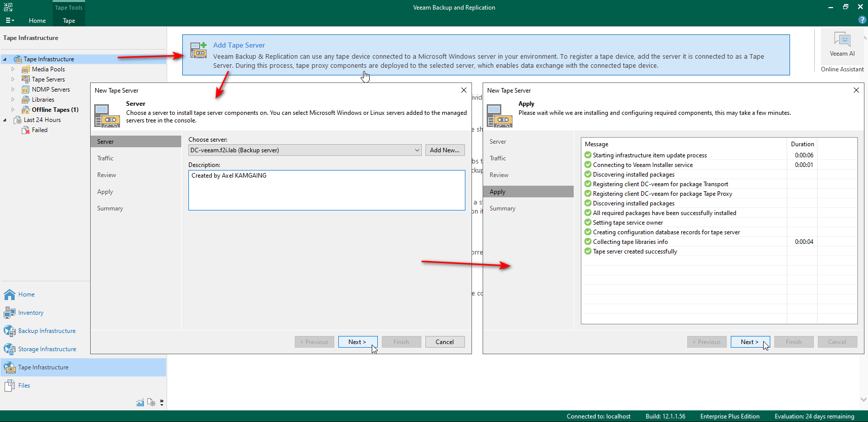Expand the Libraries node
868x422 pixels.
pos(13,100)
